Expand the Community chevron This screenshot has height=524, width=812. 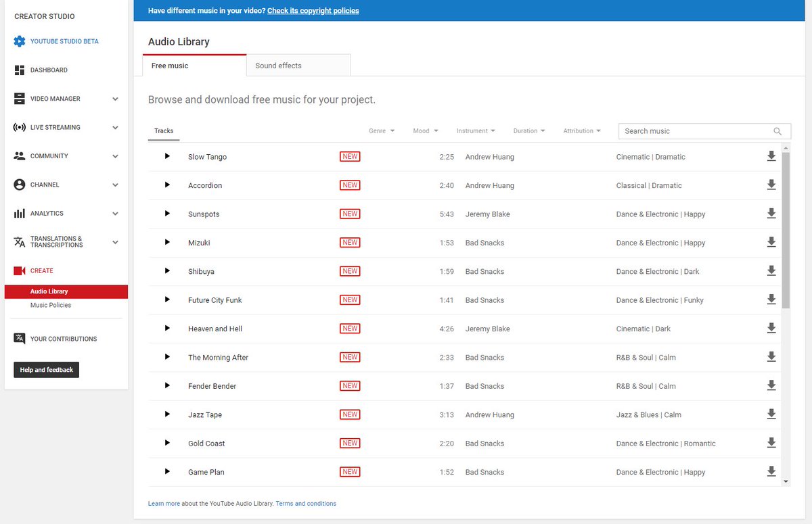(115, 156)
